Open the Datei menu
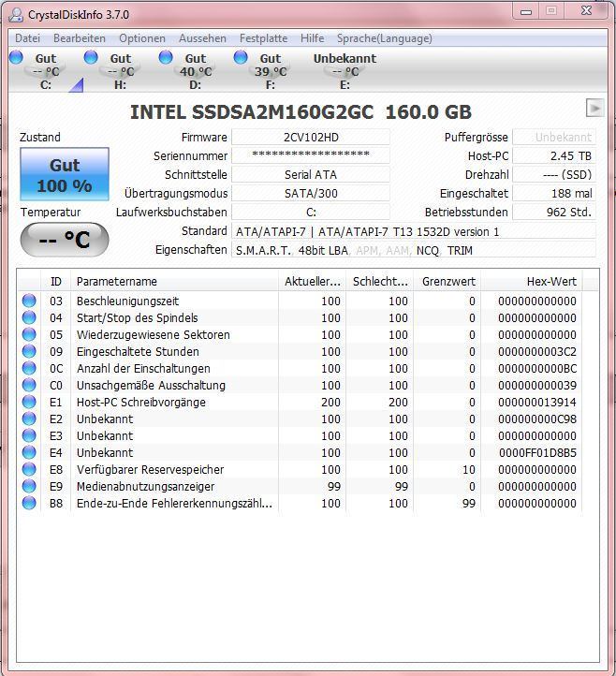Viewport: 616px width, 676px height. [27, 38]
